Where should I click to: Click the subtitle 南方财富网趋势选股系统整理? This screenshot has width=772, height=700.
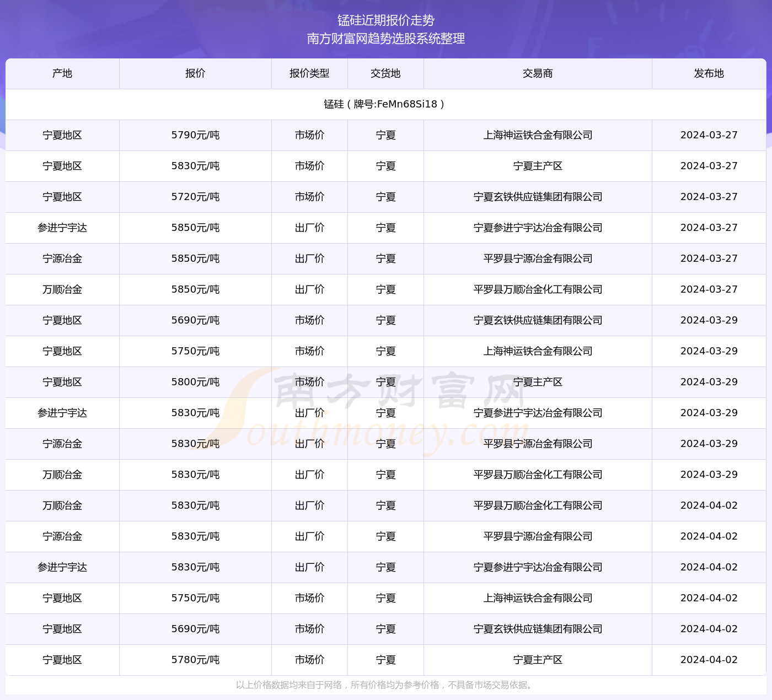[x=386, y=39]
